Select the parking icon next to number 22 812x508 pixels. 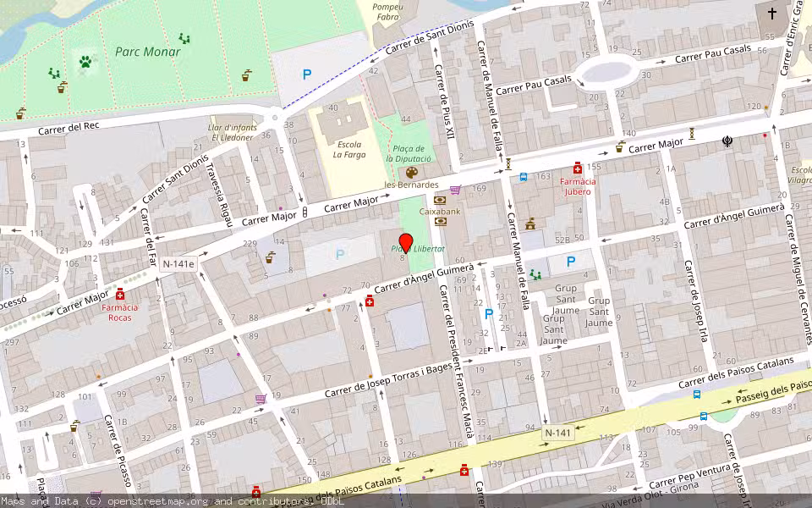tap(488, 314)
